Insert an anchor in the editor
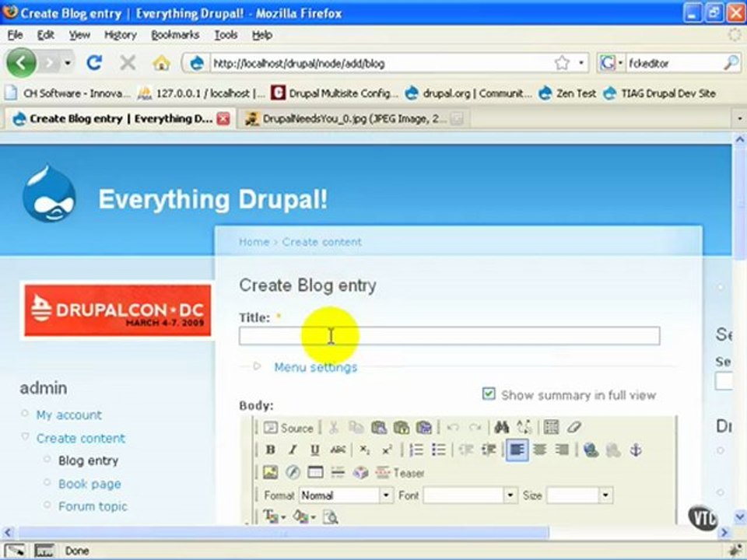The image size is (747, 560). pos(636,450)
